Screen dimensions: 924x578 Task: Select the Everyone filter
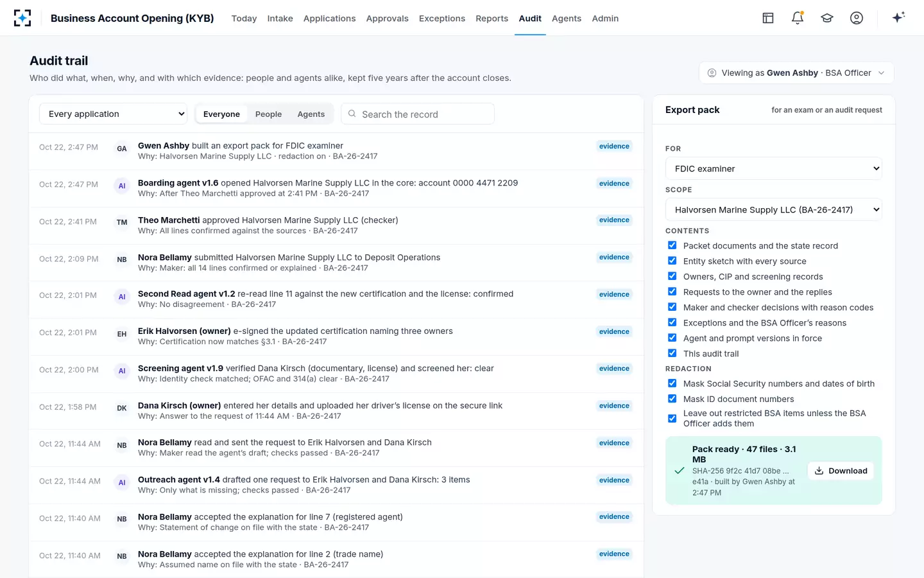coord(221,114)
